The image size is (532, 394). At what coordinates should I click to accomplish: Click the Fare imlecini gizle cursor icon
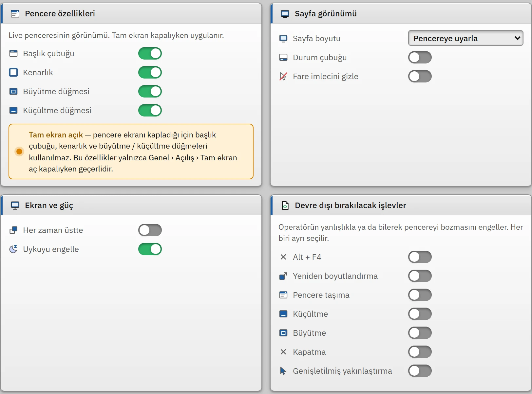[283, 76]
